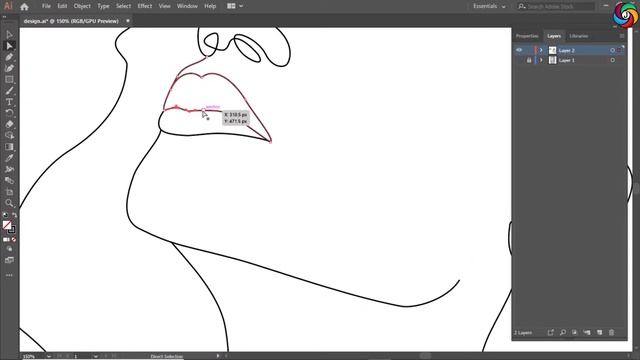
Task: Select the Pen tool
Action: [9, 57]
